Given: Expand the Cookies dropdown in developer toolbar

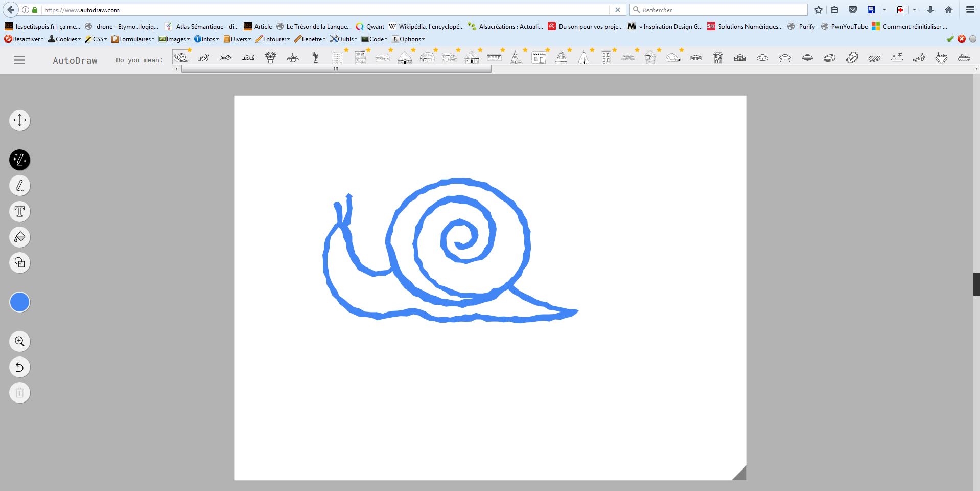Looking at the screenshot, I should coord(64,39).
